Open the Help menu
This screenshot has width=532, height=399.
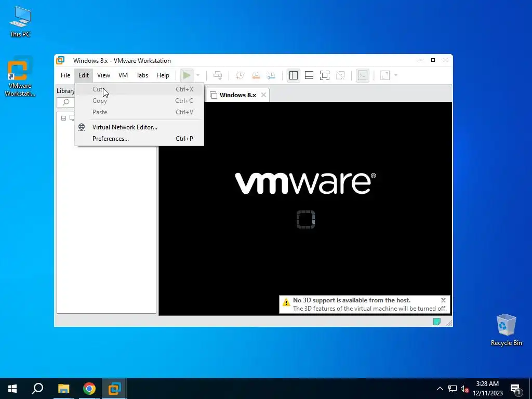pos(163,75)
